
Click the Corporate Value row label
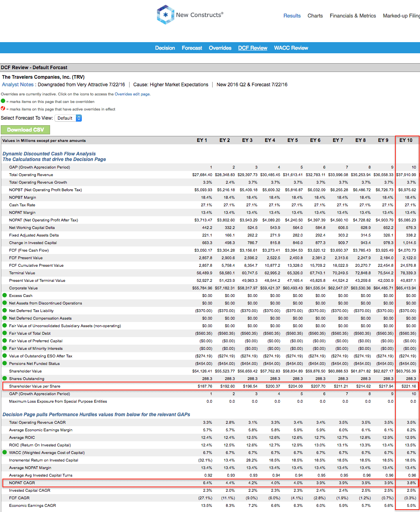click(23, 288)
